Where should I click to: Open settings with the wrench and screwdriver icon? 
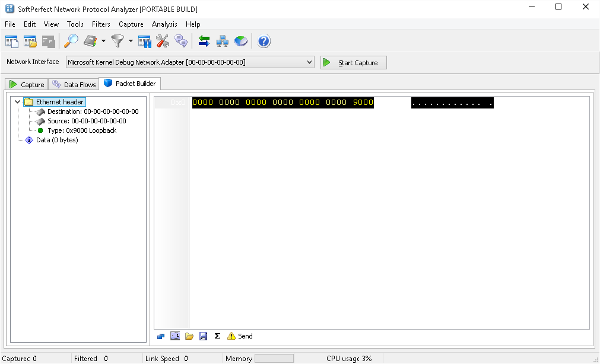(163, 41)
